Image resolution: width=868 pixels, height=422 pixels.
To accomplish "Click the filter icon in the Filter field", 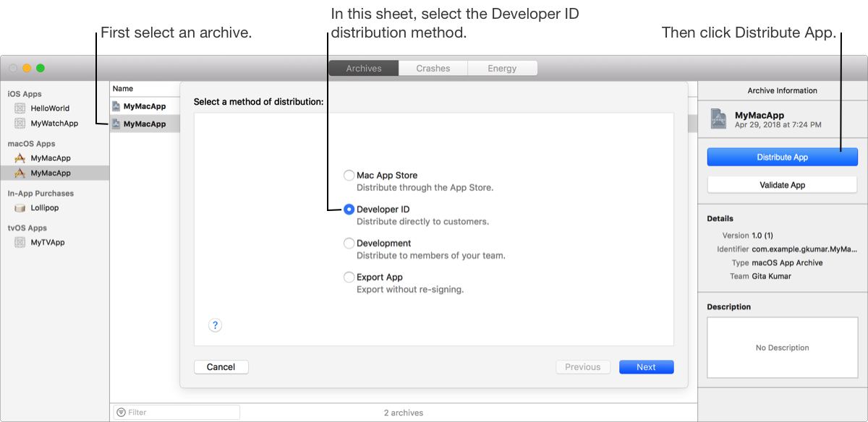I will click(x=121, y=413).
